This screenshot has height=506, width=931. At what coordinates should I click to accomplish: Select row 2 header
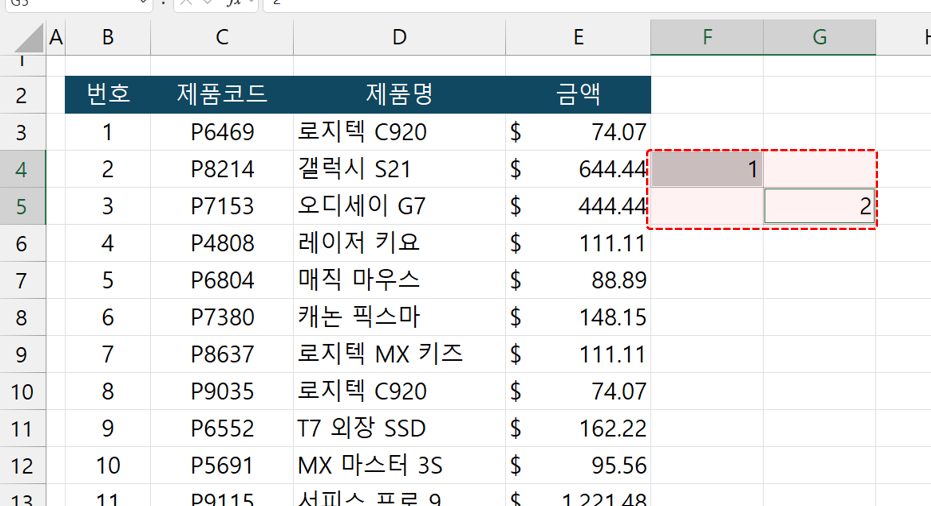pos(23,95)
